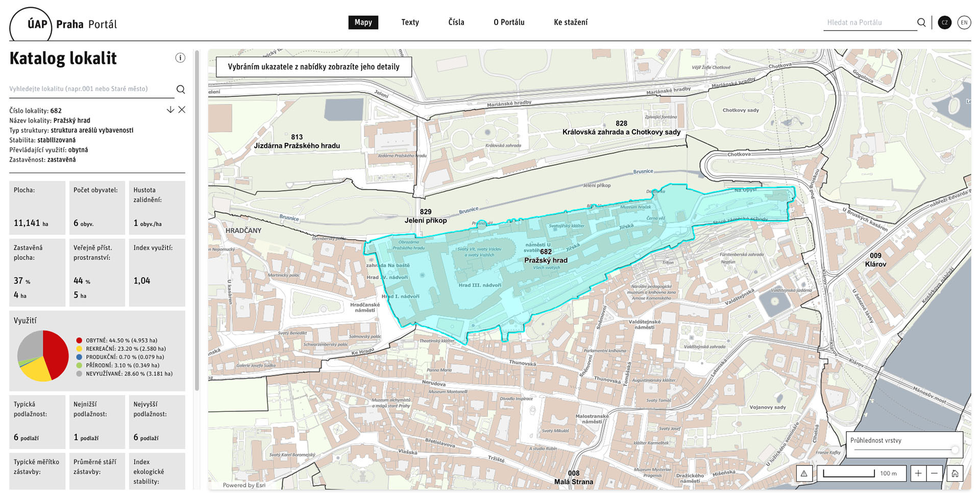Image resolution: width=980 pixels, height=493 pixels.
Task: Open the Texty menu item
Action: coord(410,22)
